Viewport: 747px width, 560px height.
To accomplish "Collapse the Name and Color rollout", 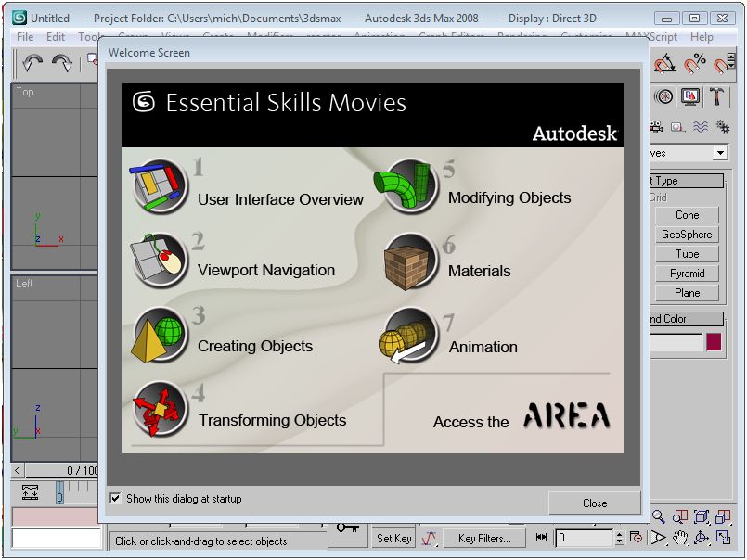I will pyautogui.click(x=687, y=319).
